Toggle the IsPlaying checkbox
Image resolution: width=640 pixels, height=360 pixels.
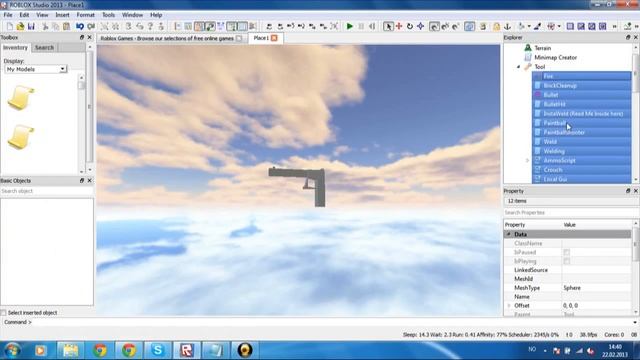click(567, 261)
